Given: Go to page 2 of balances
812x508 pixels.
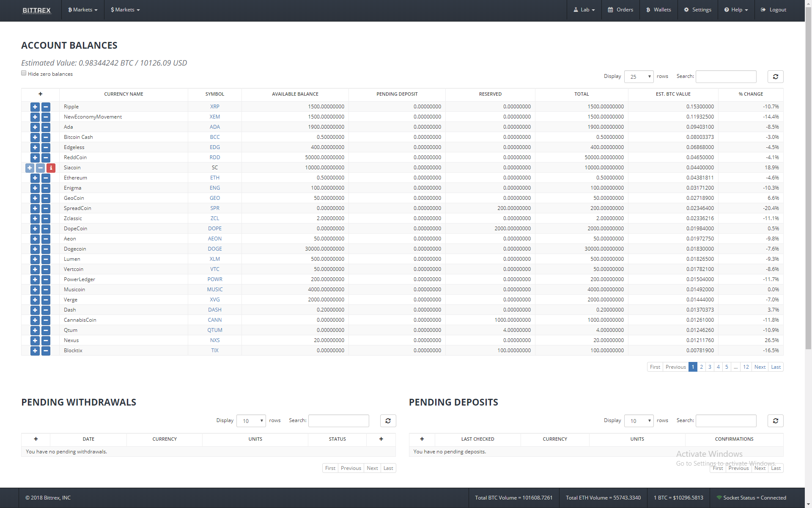Looking at the screenshot, I should pos(701,367).
